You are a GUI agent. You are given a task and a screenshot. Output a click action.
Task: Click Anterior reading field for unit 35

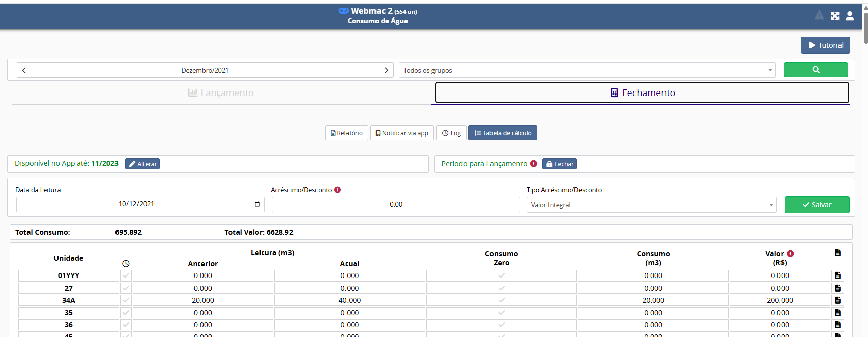(x=203, y=313)
